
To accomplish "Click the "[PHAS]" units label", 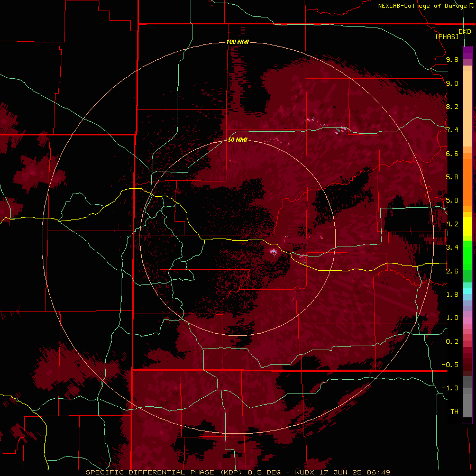I will pos(447,36).
